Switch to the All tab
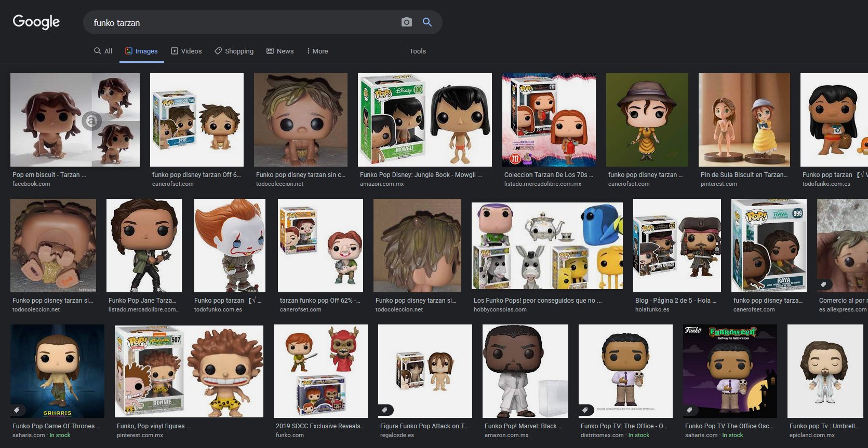 (x=103, y=51)
